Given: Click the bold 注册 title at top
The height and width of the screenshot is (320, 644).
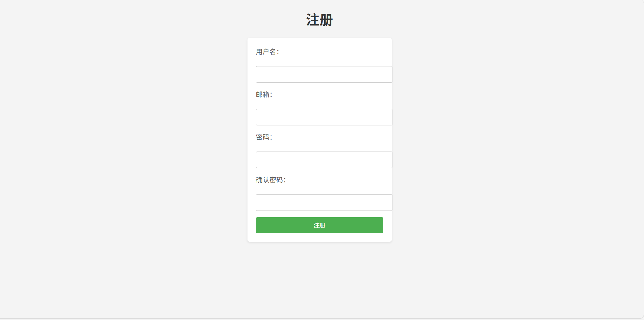Looking at the screenshot, I should tap(319, 20).
